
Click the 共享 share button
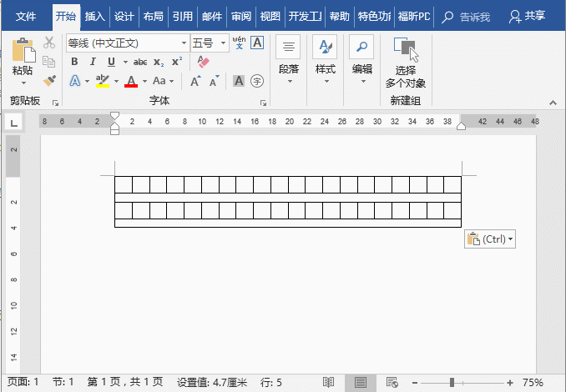pos(533,16)
